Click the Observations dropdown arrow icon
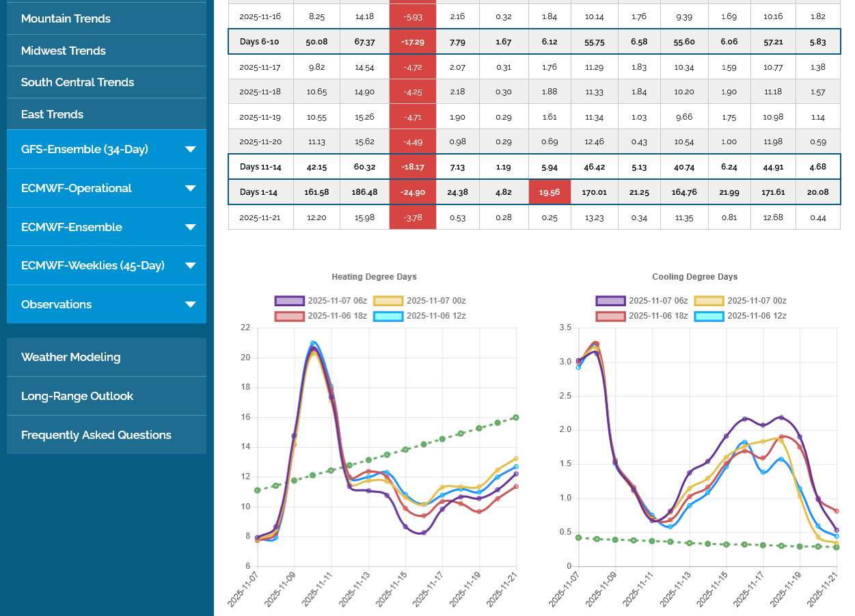The height and width of the screenshot is (616, 855). tap(190, 305)
